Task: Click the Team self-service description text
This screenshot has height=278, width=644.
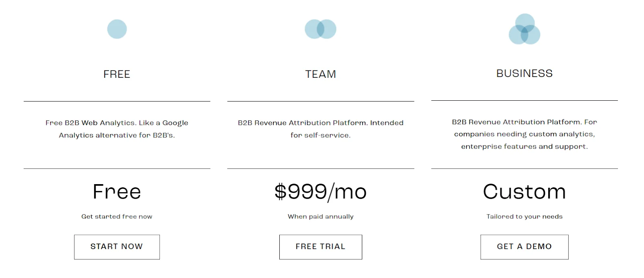Action: coord(320,129)
